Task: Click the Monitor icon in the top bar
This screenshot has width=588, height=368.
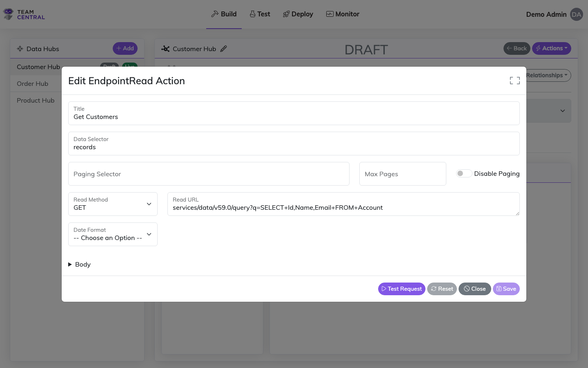Action: click(x=329, y=13)
